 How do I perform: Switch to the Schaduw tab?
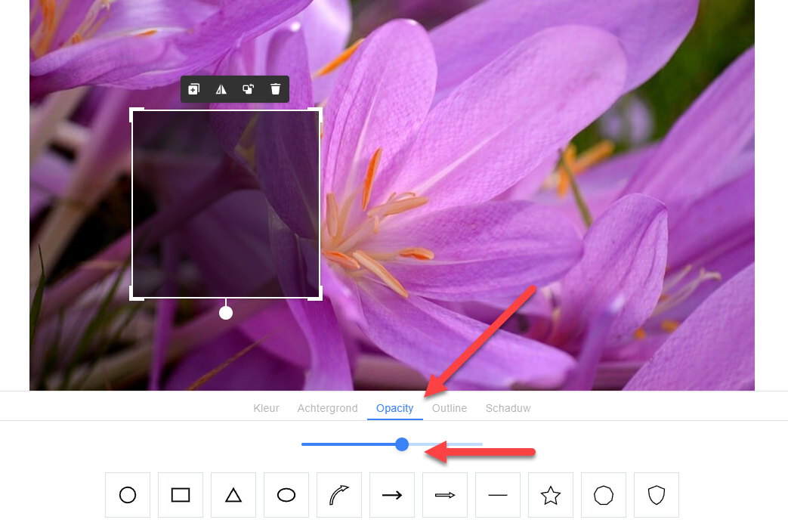508,408
